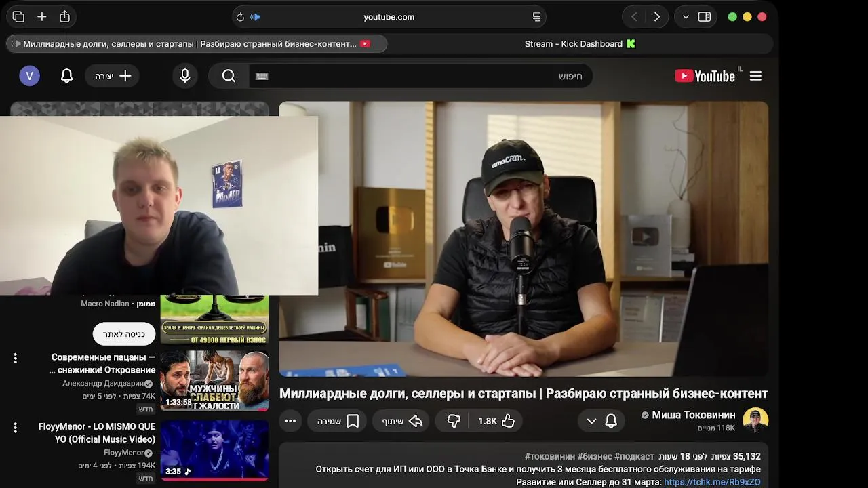This screenshot has width=868, height=488.
Task: Open FloyyMenor LO MISMO QUE YO thumbnail
Action: (x=214, y=450)
